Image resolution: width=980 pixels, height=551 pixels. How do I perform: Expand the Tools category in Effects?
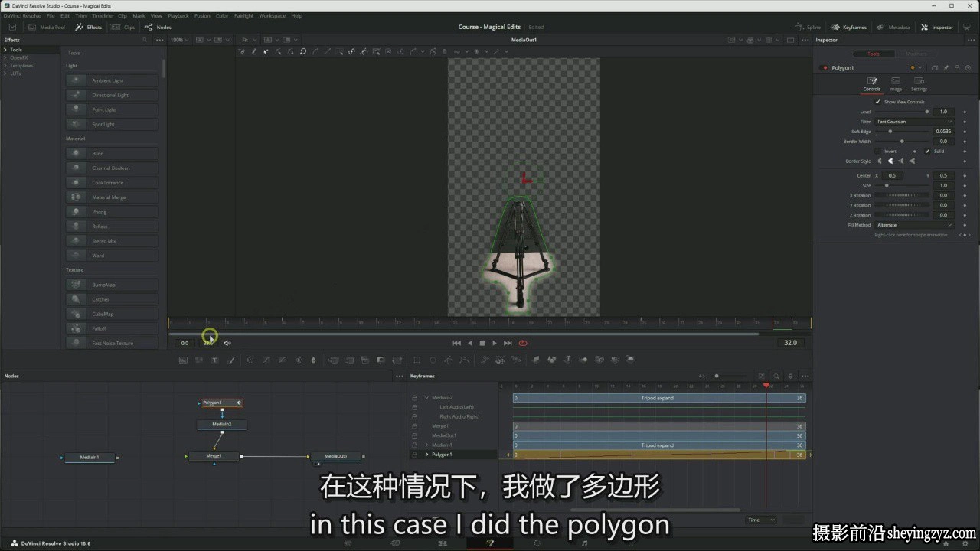[x=5, y=50]
